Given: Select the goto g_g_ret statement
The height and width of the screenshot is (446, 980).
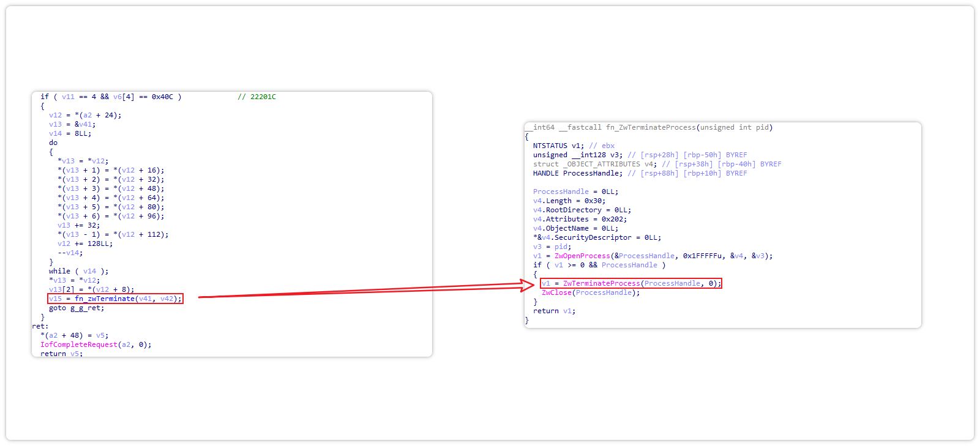Looking at the screenshot, I should pyautogui.click(x=77, y=308).
